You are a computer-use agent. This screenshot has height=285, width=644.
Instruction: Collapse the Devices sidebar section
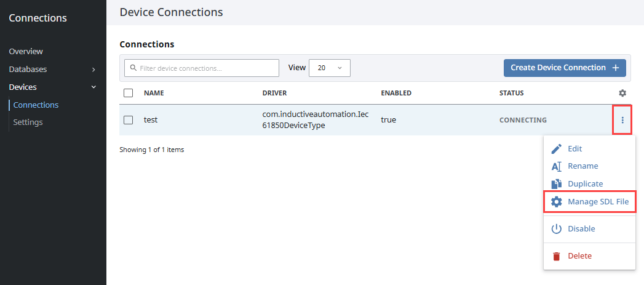[x=93, y=87]
